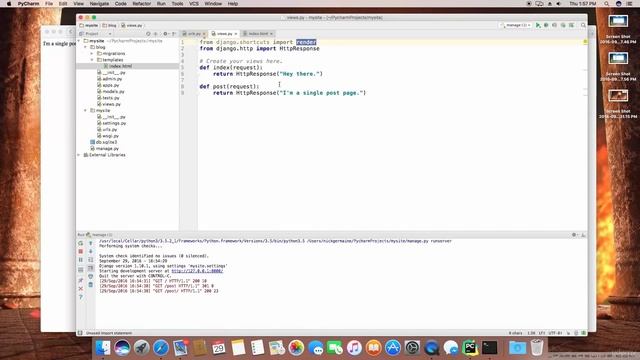Open Terminal from the Dock

(x=490, y=348)
